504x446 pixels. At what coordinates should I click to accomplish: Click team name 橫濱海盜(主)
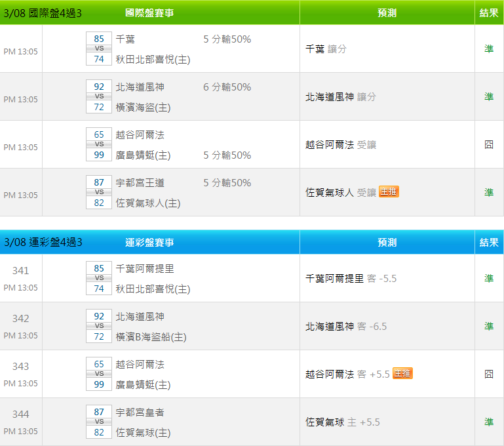pyautogui.click(x=143, y=107)
